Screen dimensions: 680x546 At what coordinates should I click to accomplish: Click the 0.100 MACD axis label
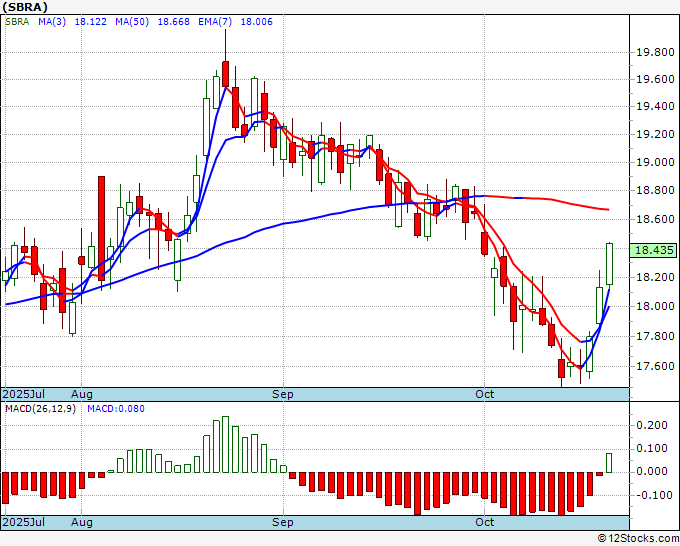pyautogui.click(x=652, y=448)
